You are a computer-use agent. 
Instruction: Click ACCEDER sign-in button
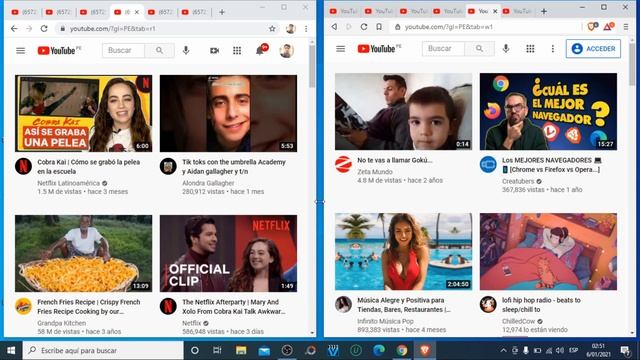[593, 49]
